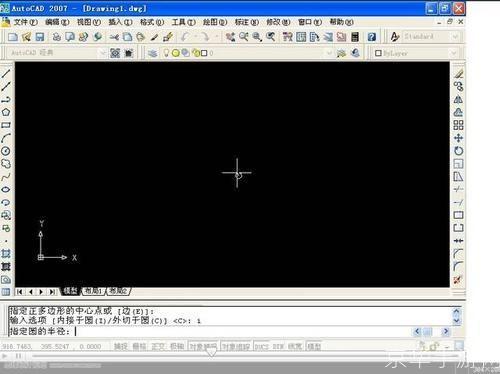
Task: Toggle 对象捕捉 object snap
Action: coord(204,347)
